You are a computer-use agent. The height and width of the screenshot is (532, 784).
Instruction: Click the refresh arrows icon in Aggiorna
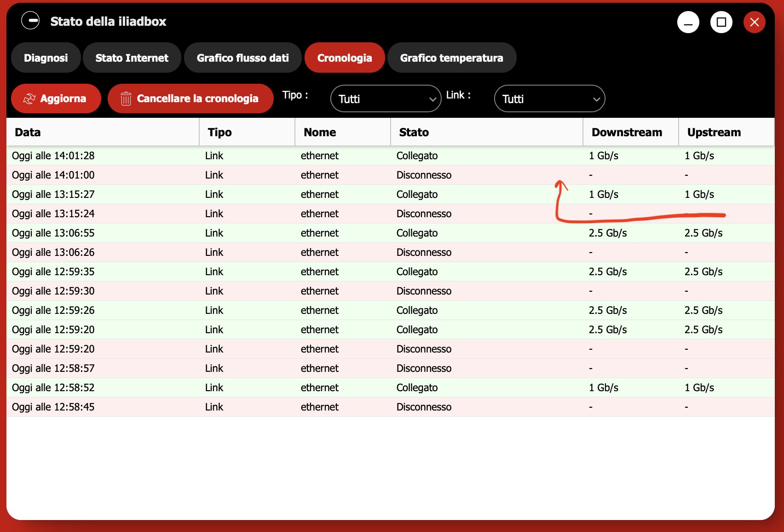tap(29, 98)
